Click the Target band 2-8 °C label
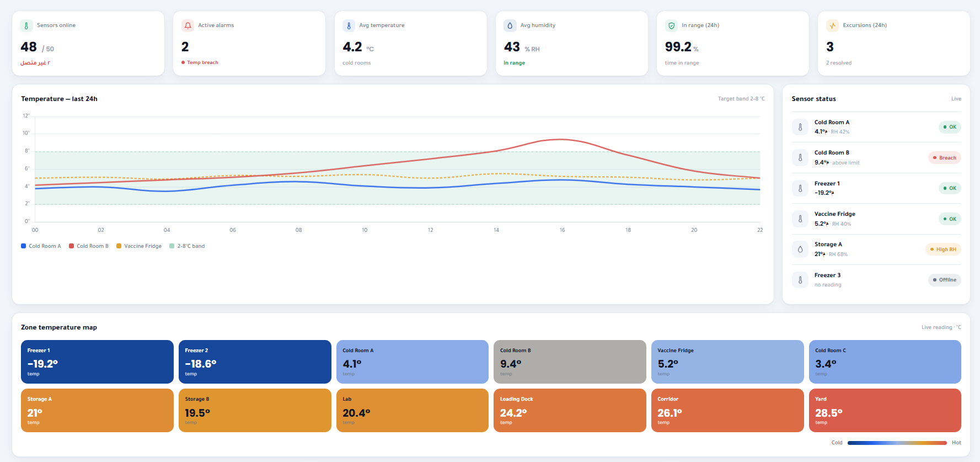The height and width of the screenshot is (462, 980). click(x=741, y=99)
